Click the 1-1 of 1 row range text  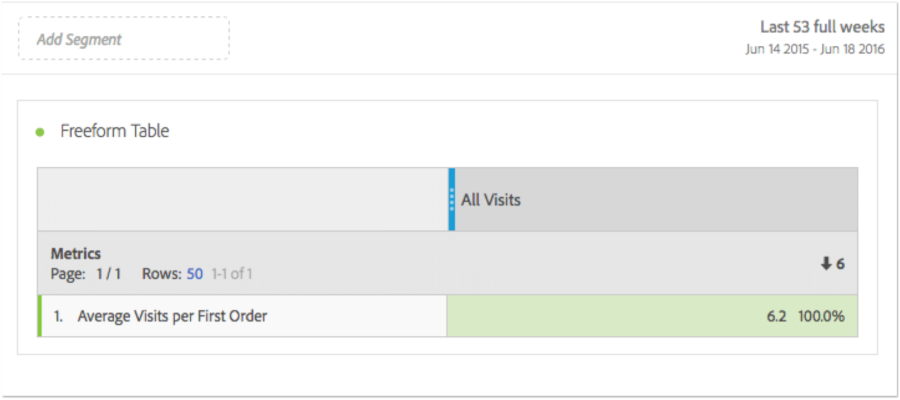[x=237, y=272]
